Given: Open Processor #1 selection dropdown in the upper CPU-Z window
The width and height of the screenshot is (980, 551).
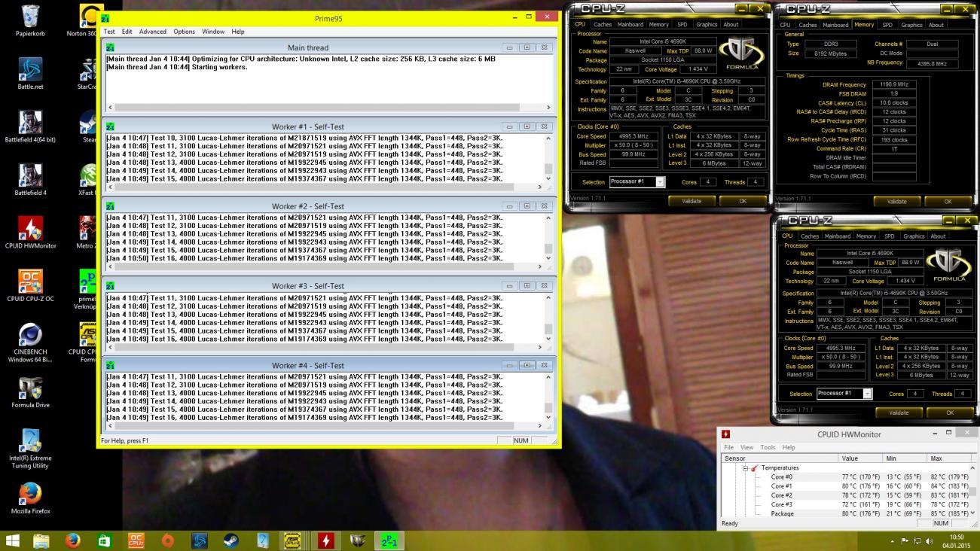Looking at the screenshot, I should coord(660,182).
